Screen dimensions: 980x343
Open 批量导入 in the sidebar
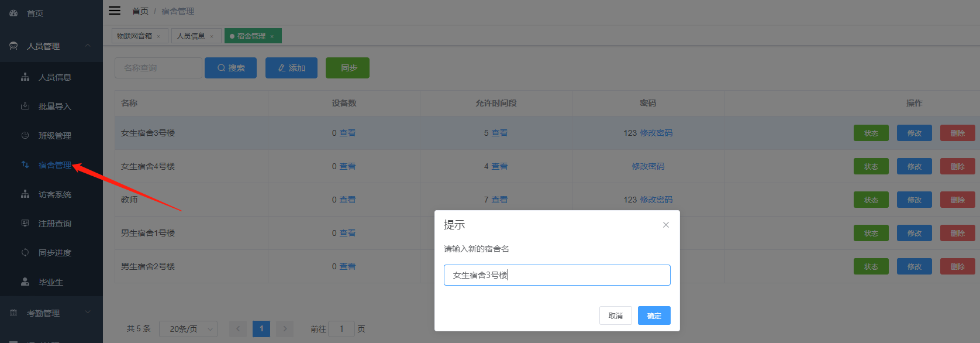(51, 106)
